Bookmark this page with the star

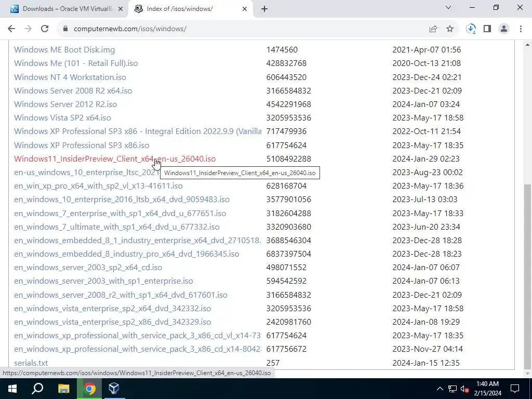(450, 29)
